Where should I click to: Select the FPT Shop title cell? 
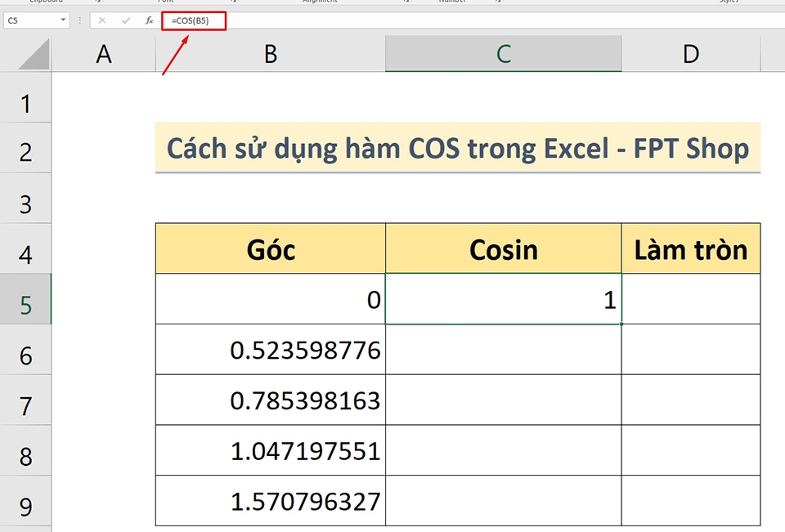[x=458, y=149]
